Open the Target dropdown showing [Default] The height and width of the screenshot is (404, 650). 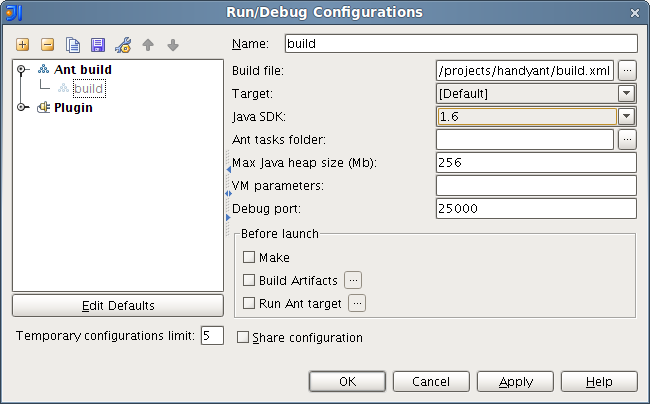coord(627,93)
